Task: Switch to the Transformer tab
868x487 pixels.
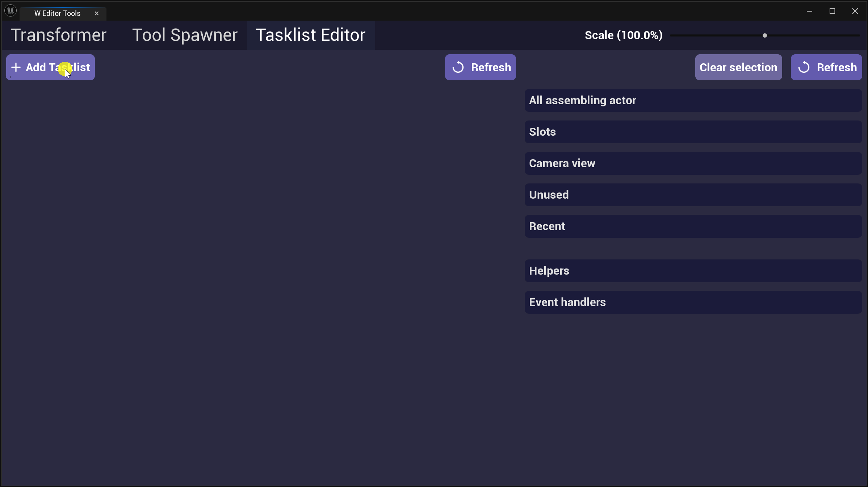Action: coord(58,35)
